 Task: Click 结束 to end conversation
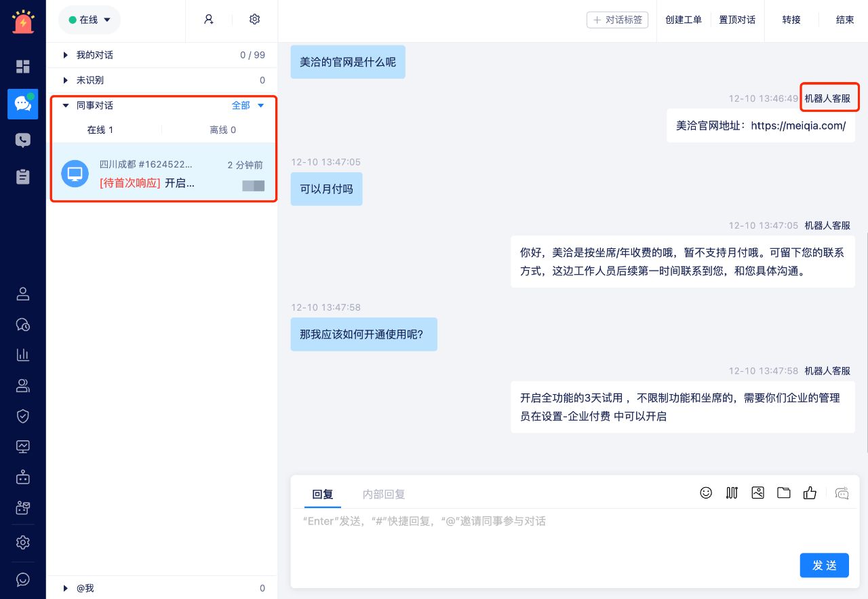click(845, 20)
